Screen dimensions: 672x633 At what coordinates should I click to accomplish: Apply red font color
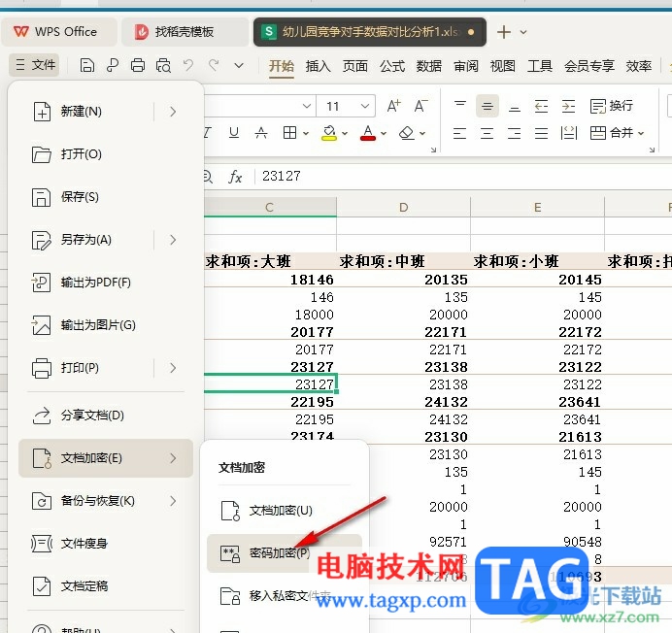pos(368,133)
